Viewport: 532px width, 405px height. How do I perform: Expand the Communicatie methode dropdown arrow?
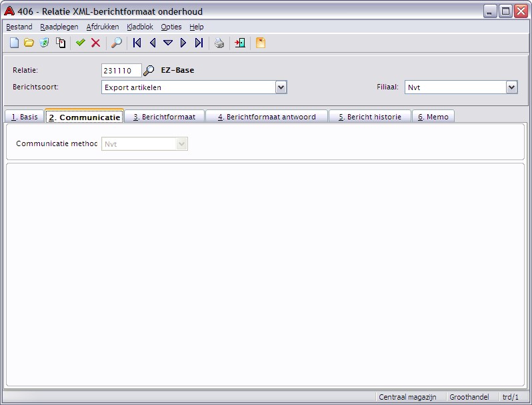click(x=182, y=144)
